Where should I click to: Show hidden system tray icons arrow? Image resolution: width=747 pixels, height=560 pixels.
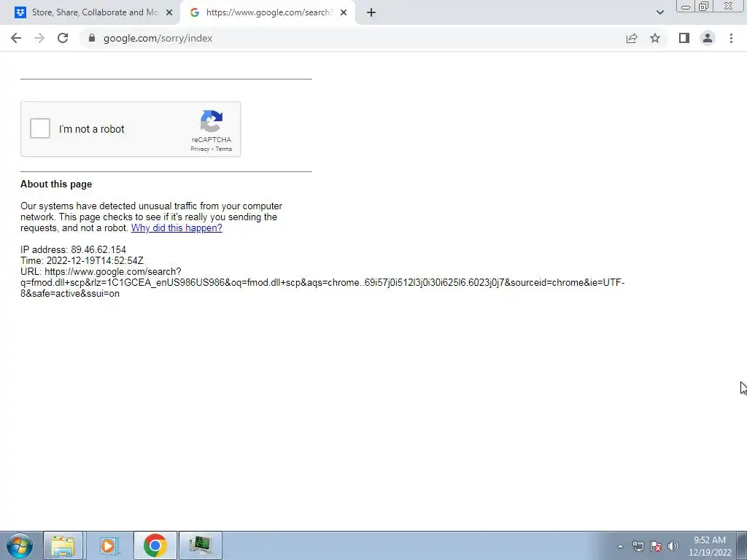[620, 546]
